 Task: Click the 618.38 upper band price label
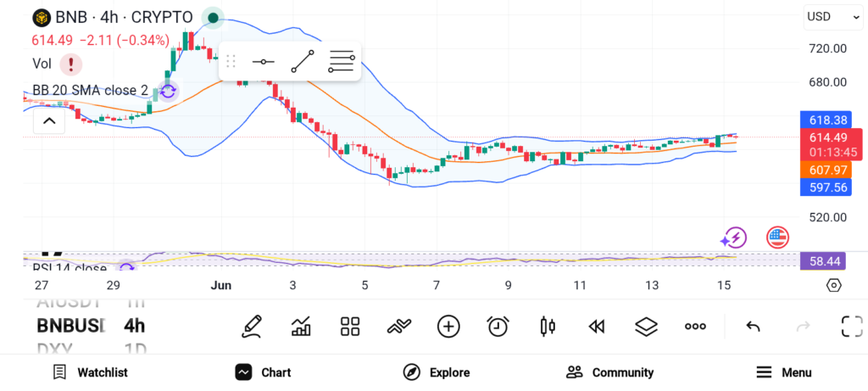826,120
